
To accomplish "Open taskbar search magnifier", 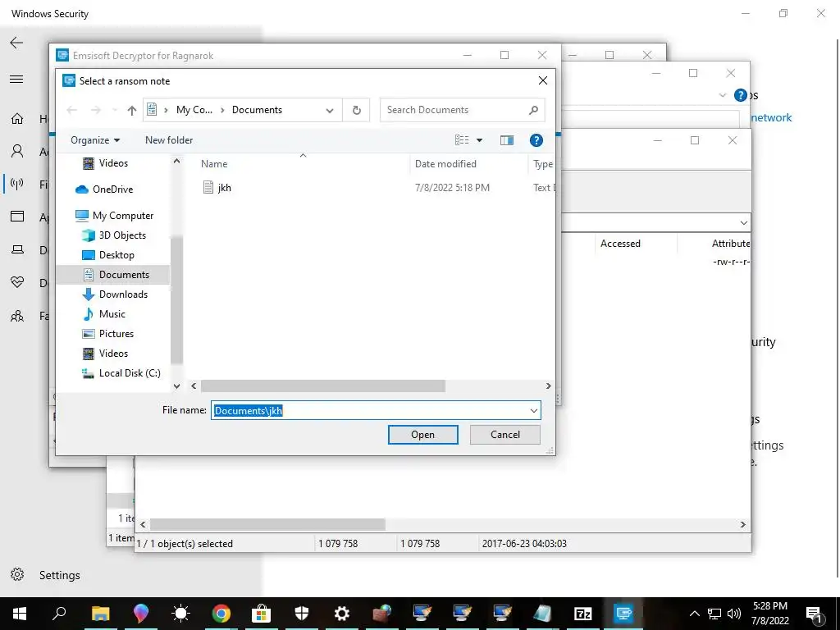I will (59, 614).
